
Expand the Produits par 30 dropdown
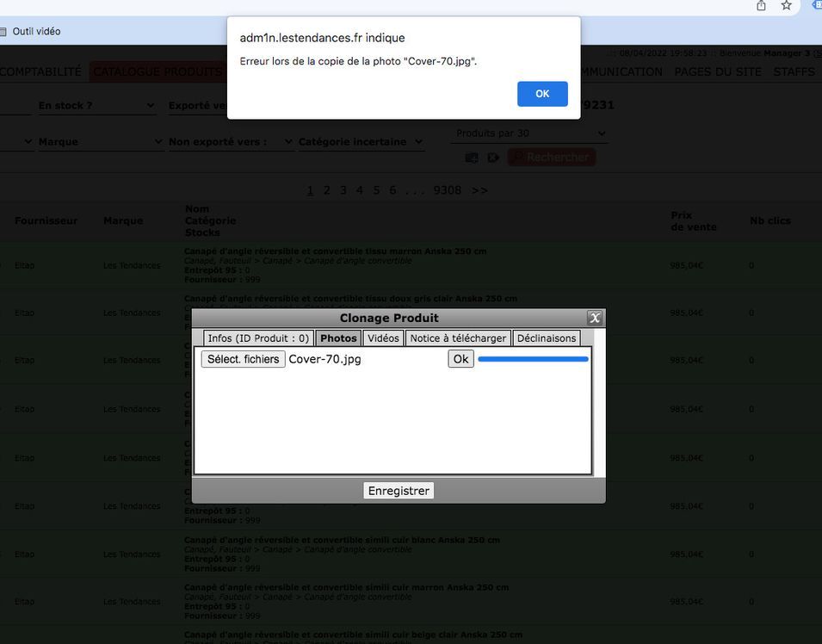[529, 133]
